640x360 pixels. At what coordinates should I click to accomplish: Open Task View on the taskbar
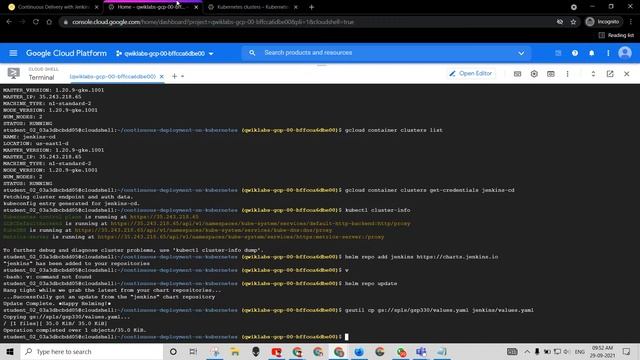point(193,351)
